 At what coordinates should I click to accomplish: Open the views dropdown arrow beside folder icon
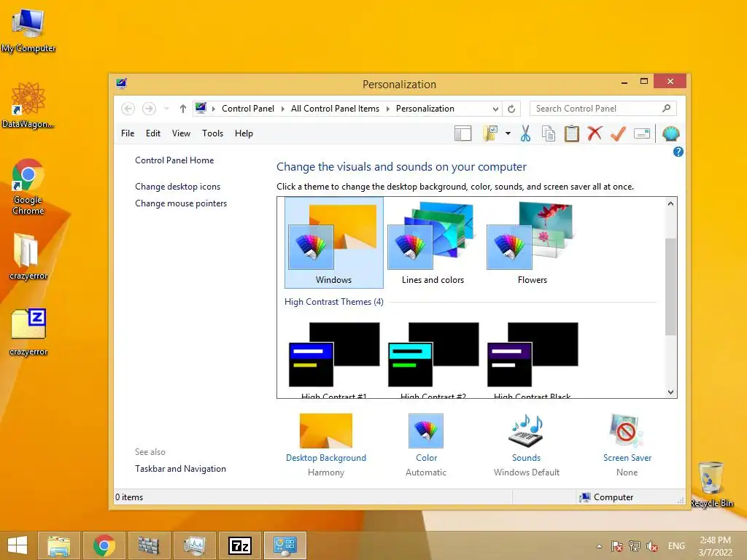tap(508, 134)
